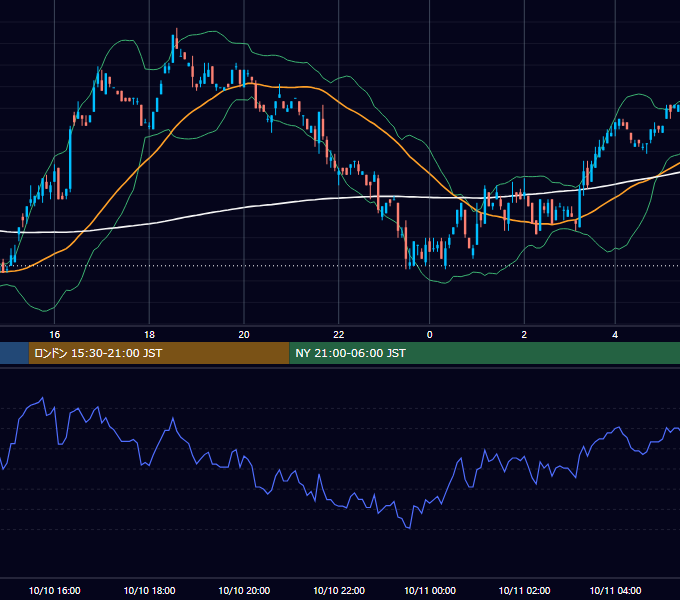The width and height of the screenshot is (680, 600).
Task: Click the 4 hour label on price chart axis
Action: click(615, 335)
